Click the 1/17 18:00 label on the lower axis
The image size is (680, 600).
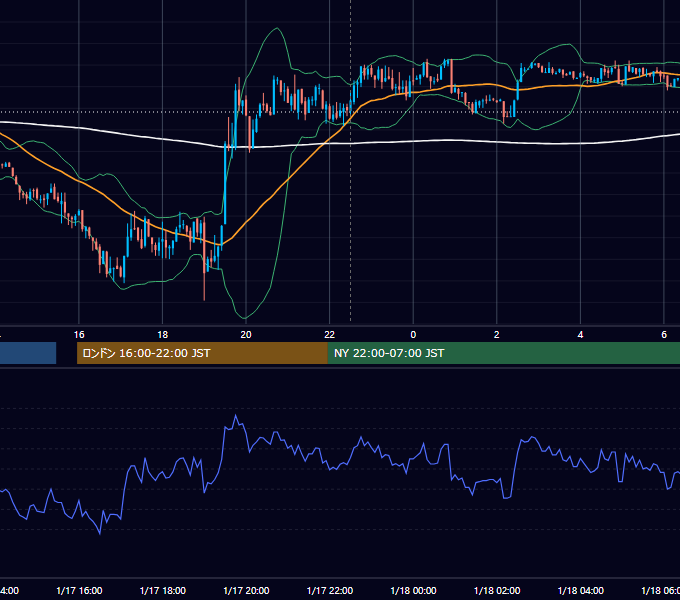(x=163, y=591)
